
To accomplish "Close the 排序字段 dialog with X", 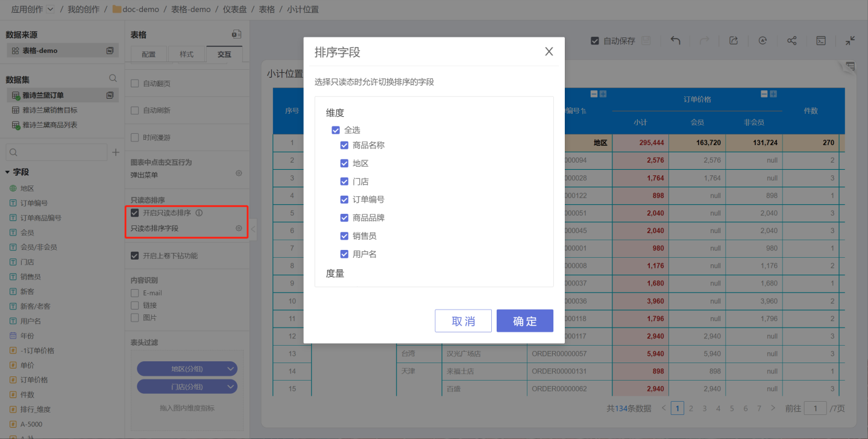I will pos(549,52).
